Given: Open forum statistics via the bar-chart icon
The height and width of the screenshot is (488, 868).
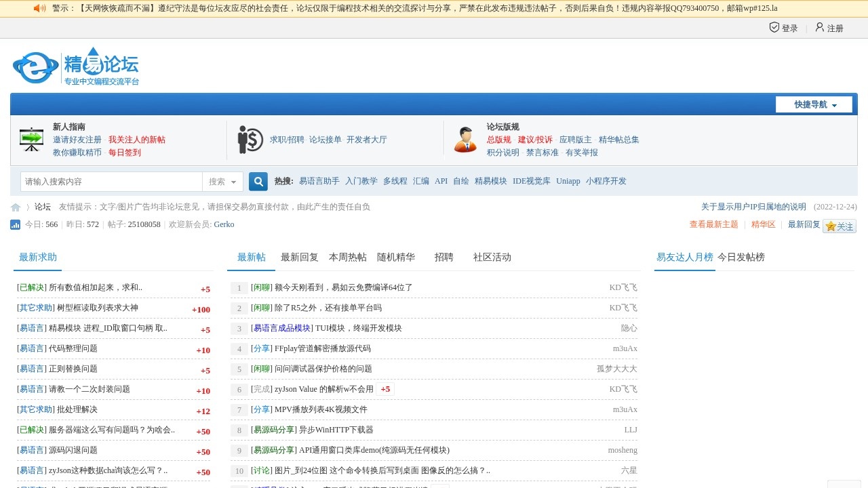Looking at the screenshot, I should coord(15,224).
